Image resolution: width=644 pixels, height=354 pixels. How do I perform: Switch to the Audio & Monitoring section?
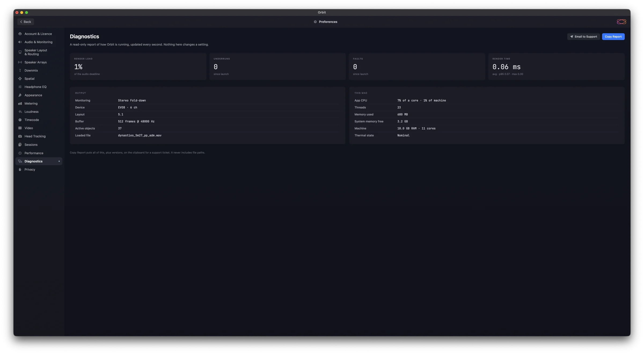point(39,42)
